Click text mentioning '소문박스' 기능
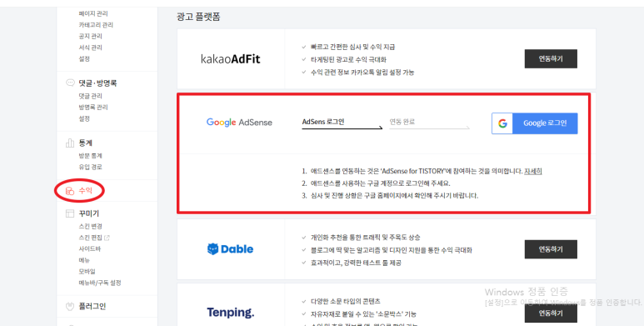The width and height of the screenshot is (644, 326). 363,314
